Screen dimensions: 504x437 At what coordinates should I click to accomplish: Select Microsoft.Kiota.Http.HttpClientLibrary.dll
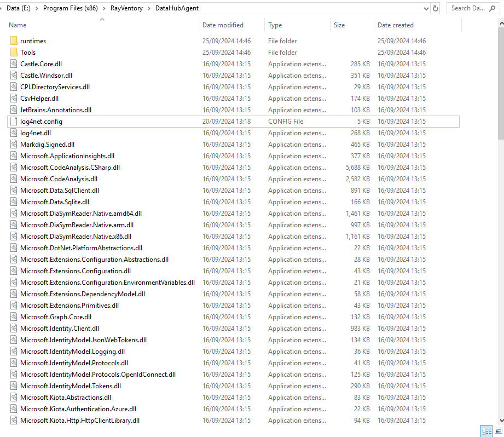pyautogui.click(x=80, y=421)
